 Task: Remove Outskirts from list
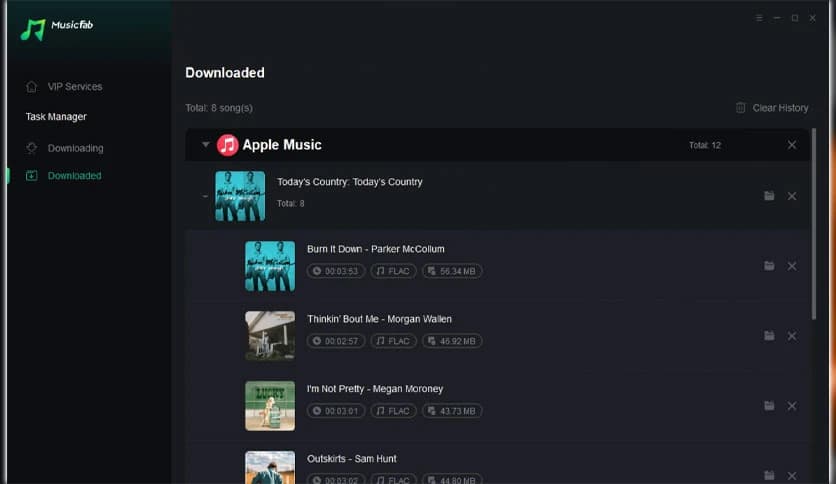(792, 475)
